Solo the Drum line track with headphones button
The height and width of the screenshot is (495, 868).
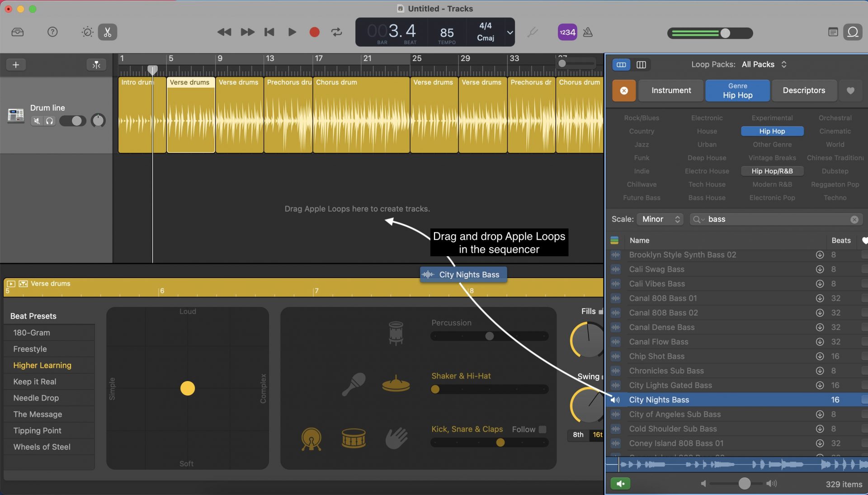(50, 121)
